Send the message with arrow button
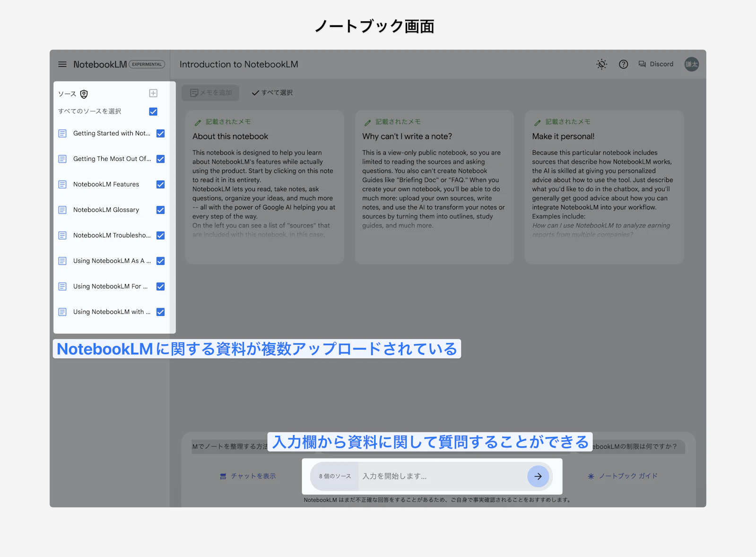 (538, 476)
